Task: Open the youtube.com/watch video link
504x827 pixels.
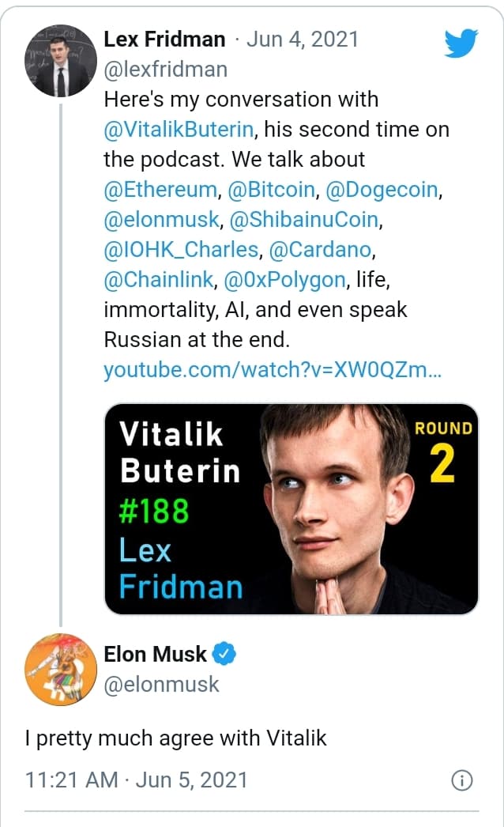Action: coord(273,370)
